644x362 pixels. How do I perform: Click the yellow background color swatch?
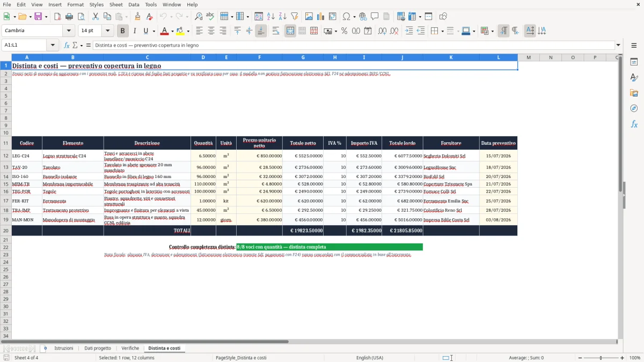point(181,31)
